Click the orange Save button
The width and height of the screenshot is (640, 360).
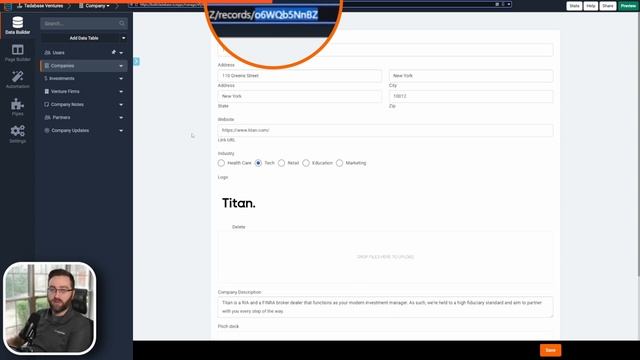click(550, 350)
